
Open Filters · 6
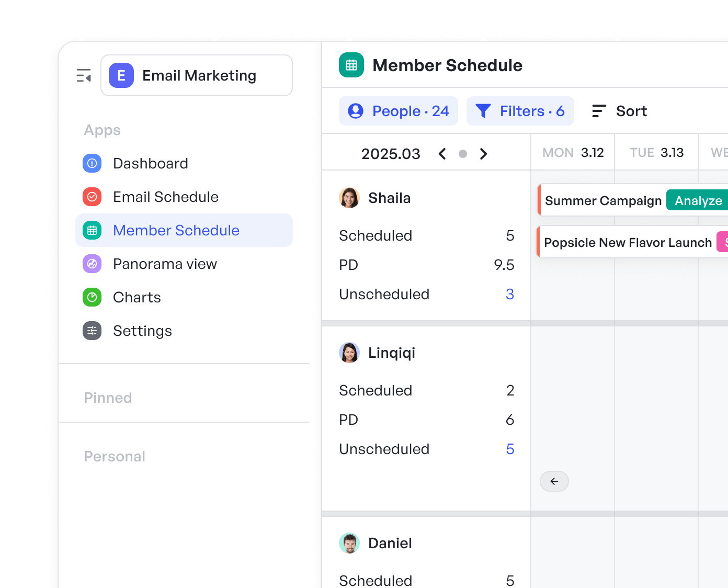tap(520, 111)
